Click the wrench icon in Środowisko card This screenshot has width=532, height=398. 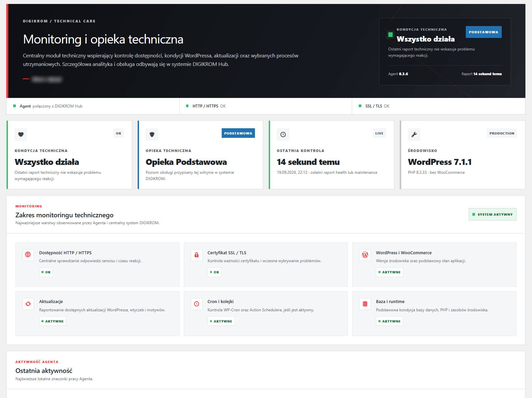point(414,134)
